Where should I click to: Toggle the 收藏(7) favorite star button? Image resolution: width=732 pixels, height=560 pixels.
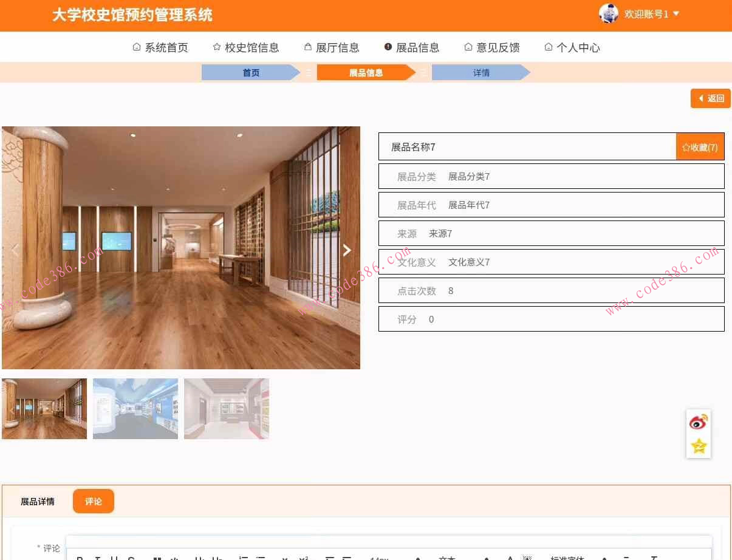[x=700, y=146]
